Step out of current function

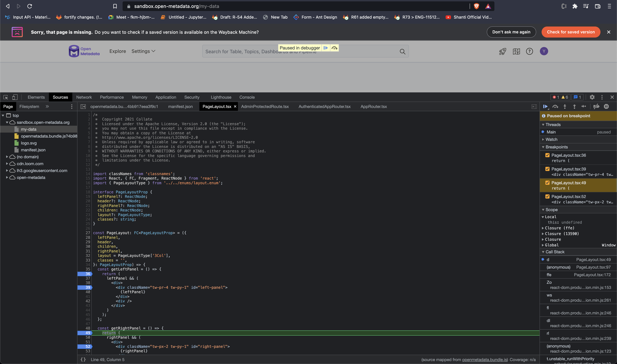click(x=574, y=106)
